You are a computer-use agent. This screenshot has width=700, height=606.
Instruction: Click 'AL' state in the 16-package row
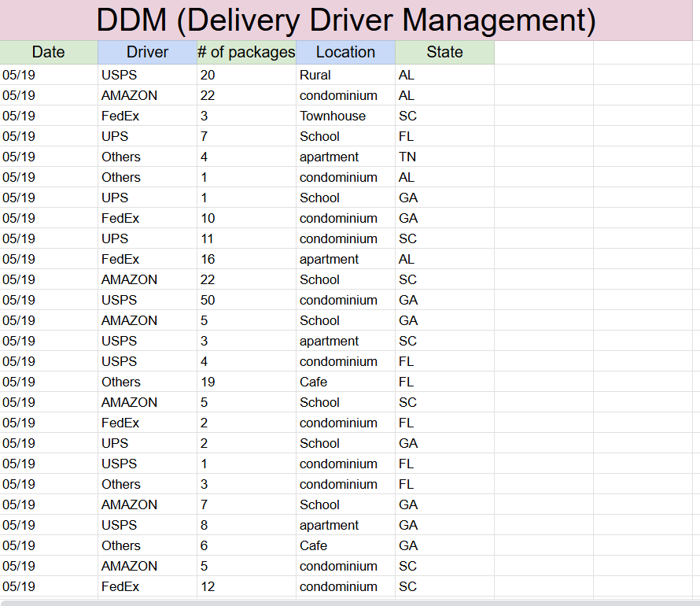click(x=444, y=259)
